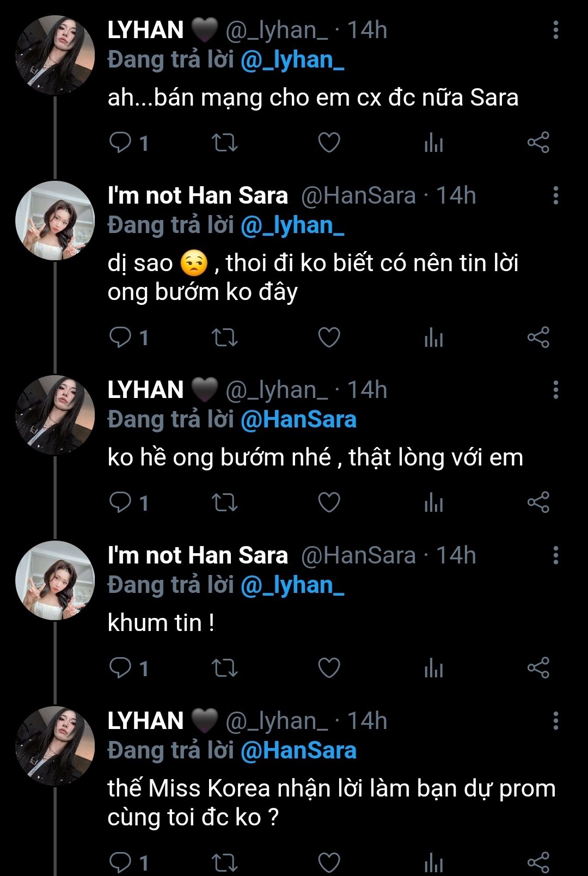View analytics for the "ko hề ong bướm" tweet

pos(433,502)
